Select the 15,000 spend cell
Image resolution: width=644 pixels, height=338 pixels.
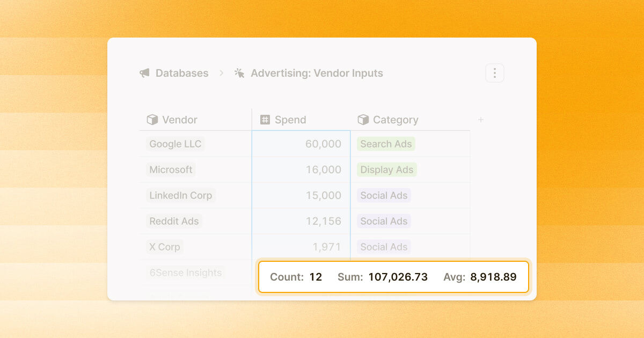(301, 195)
